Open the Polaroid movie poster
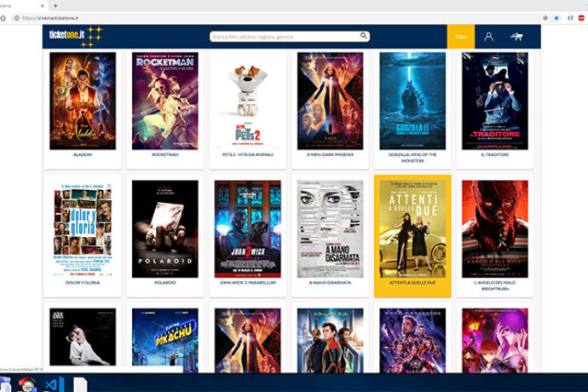588x392 pixels. pyautogui.click(x=165, y=229)
